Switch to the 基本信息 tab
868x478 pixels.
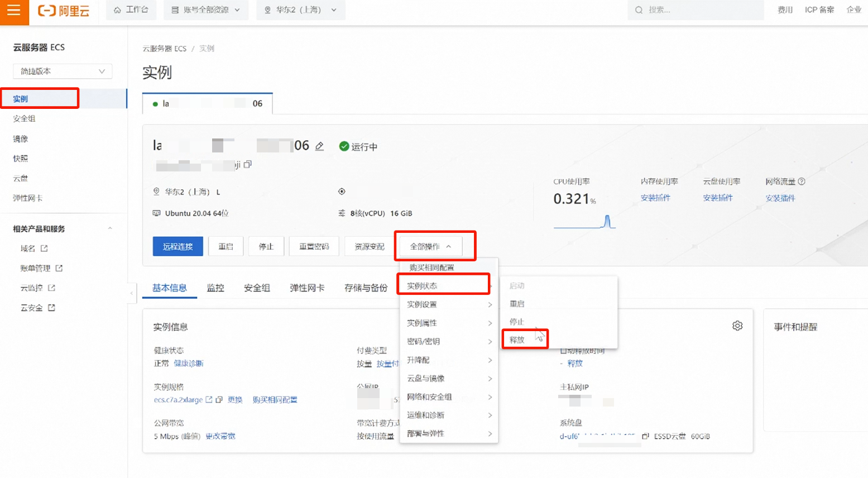(x=170, y=288)
